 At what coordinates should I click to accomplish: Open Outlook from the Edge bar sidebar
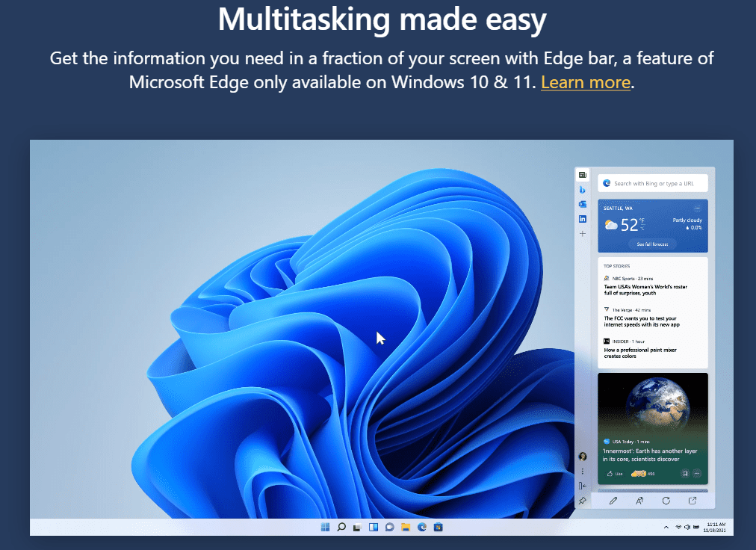point(583,204)
